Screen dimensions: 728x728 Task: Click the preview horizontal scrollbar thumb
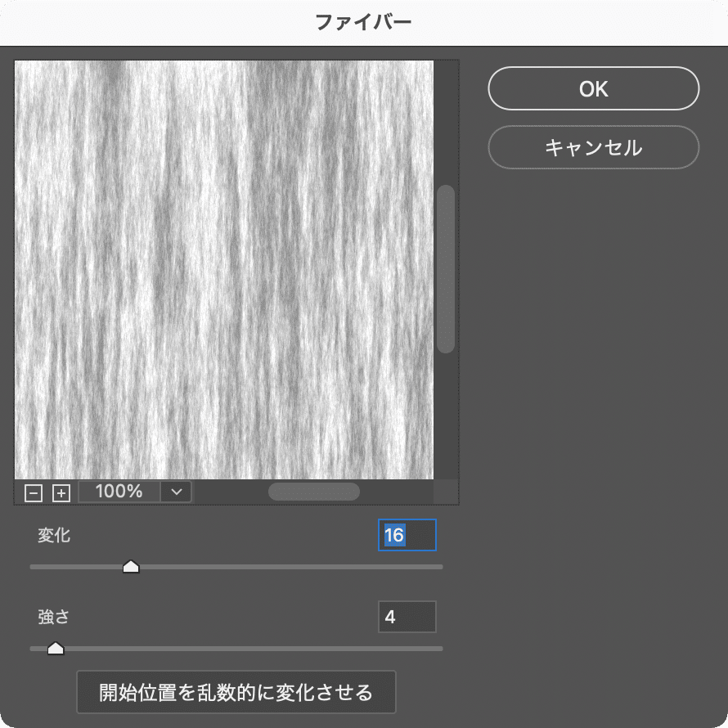point(314,492)
